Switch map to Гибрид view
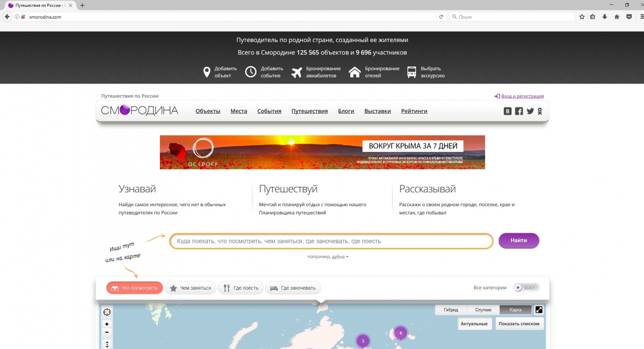Screen dimensions: 644x349 pyautogui.click(x=451, y=310)
